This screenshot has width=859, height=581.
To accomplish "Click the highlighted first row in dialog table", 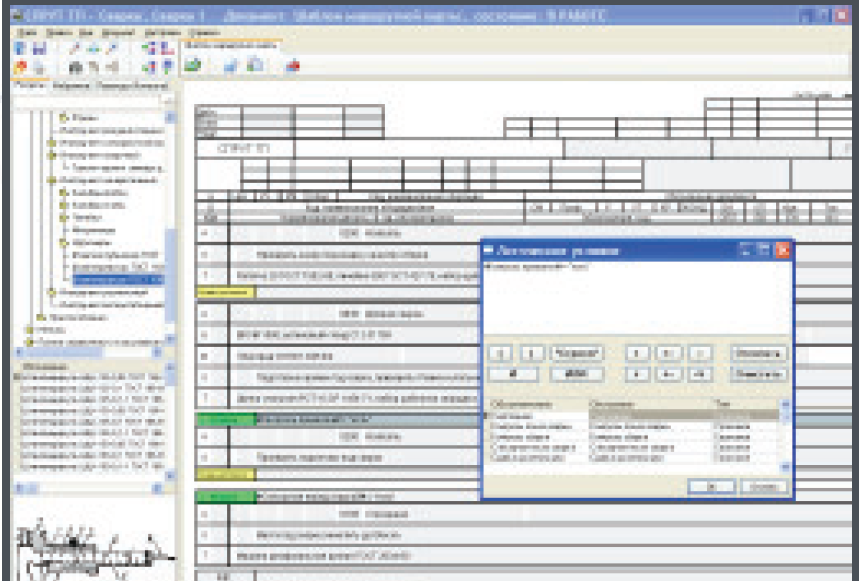I will tap(633, 416).
